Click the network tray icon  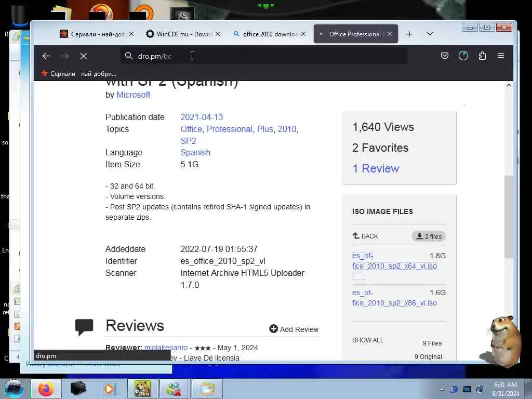(x=467, y=389)
